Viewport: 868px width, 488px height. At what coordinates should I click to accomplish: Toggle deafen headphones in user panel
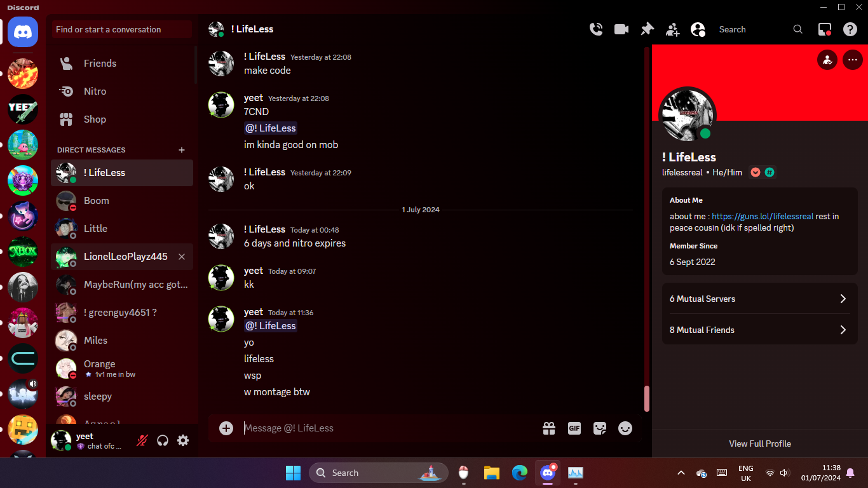point(163,440)
